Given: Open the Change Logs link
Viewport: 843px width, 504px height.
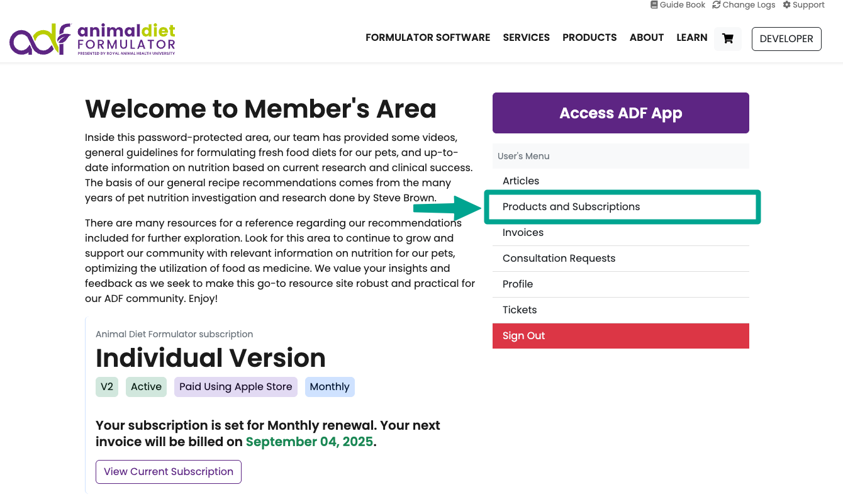Looking at the screenshot, I should 744,5.
